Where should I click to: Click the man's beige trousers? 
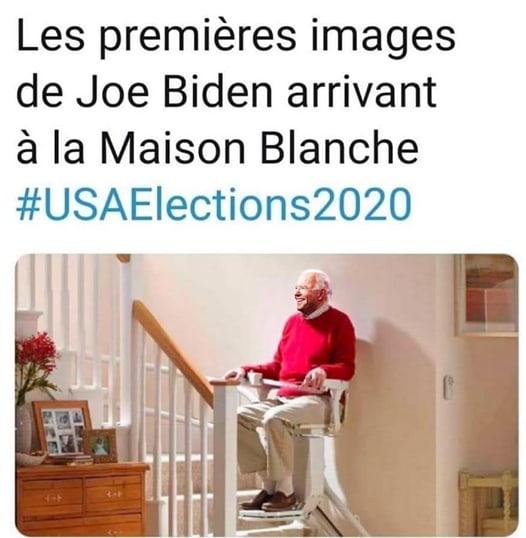[275, 447]
